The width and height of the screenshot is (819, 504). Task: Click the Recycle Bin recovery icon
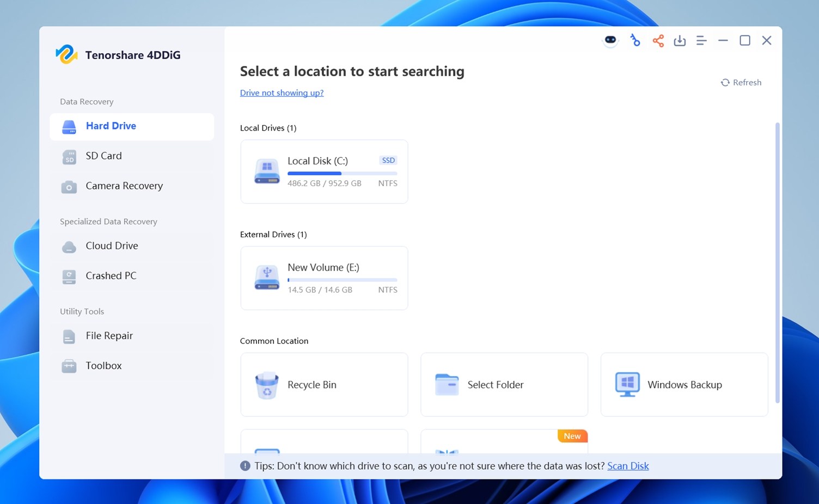(267, 384)
